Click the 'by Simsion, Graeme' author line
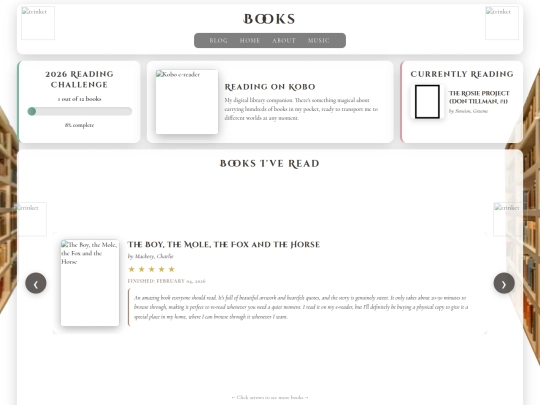 click(x=468, y=111)
